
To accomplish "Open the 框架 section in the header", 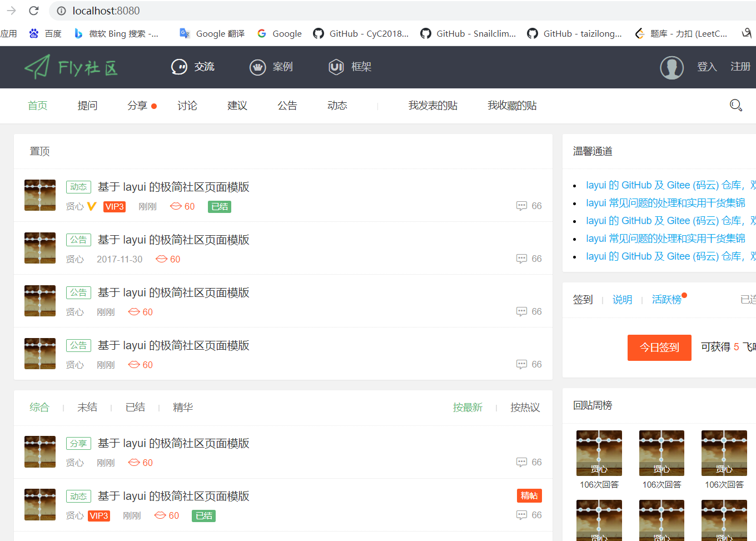I will (350, 67).
